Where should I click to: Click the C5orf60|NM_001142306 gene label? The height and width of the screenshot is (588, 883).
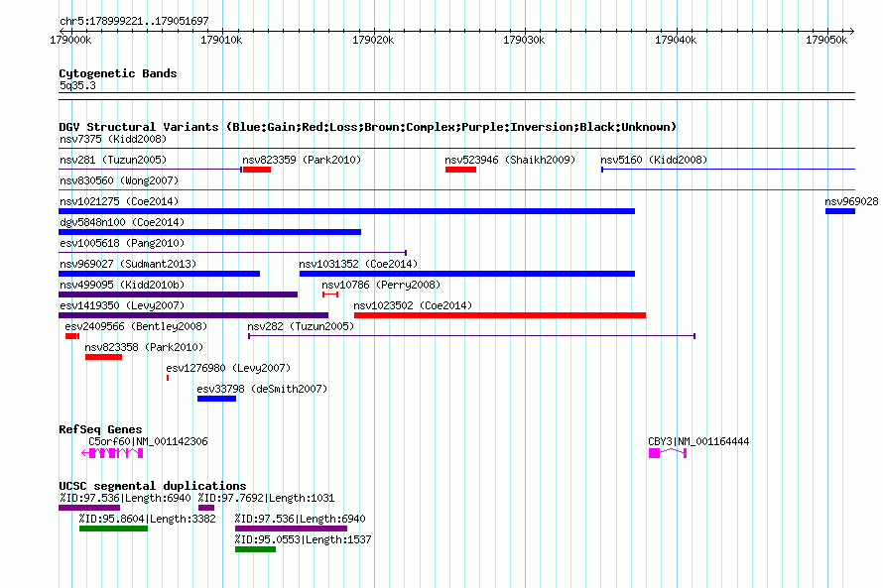click(148, 441)
